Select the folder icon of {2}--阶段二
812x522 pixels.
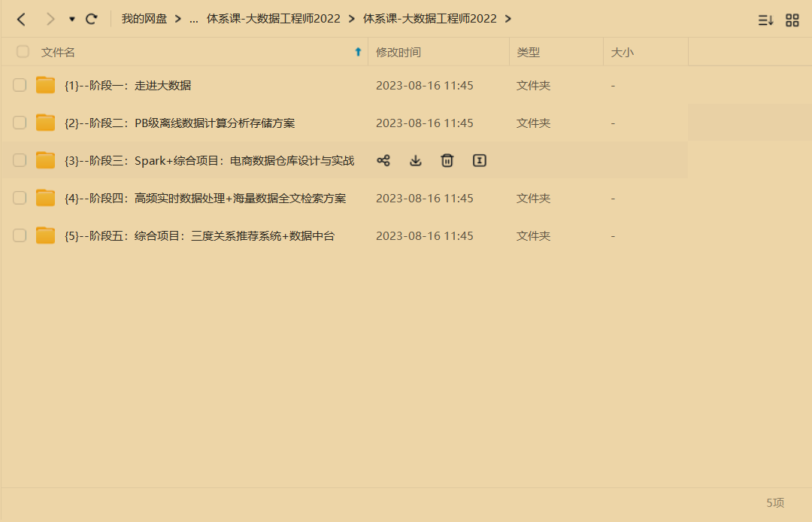click(x=46, y=123)
